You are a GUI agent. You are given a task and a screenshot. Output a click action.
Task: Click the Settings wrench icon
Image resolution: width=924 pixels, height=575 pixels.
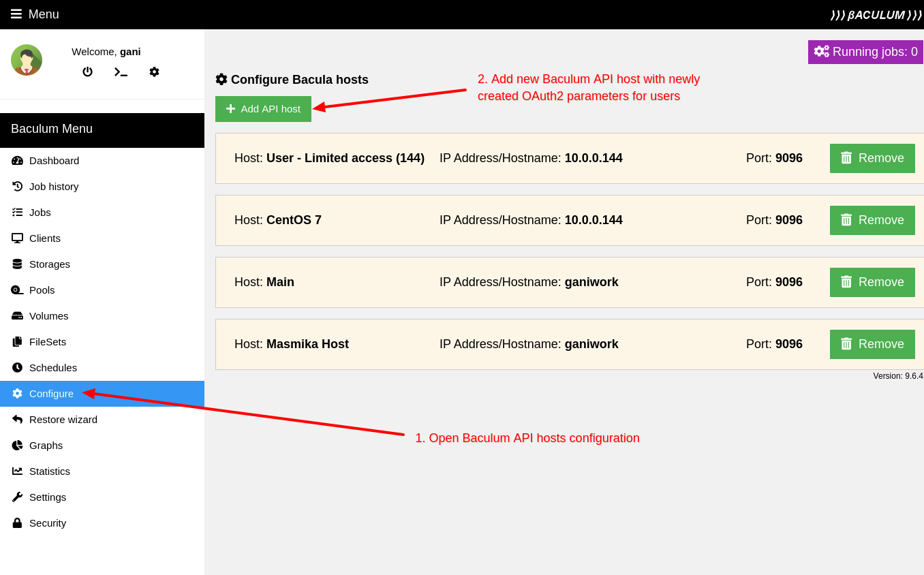(x=17, y=497)
